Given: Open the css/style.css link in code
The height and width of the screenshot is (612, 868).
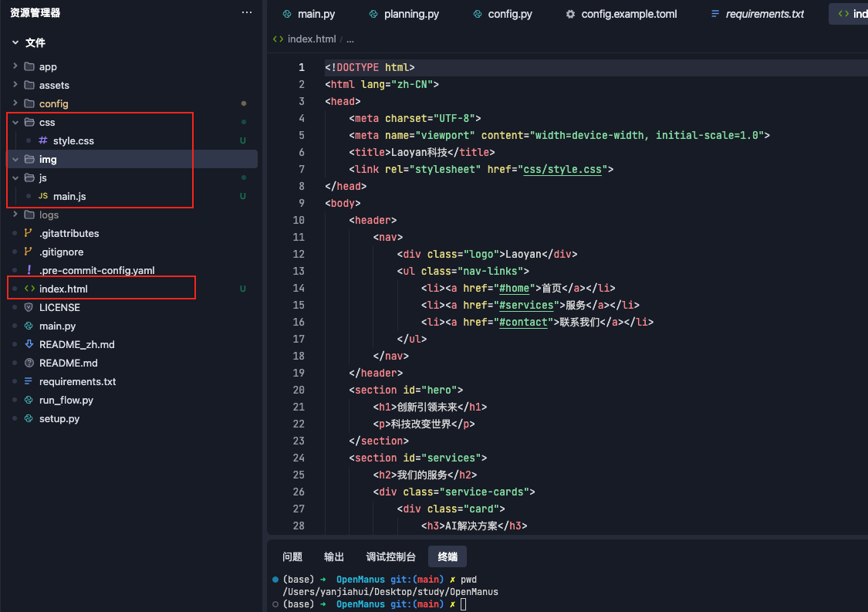Looking at the screenshot, I should tap(562, 169).
